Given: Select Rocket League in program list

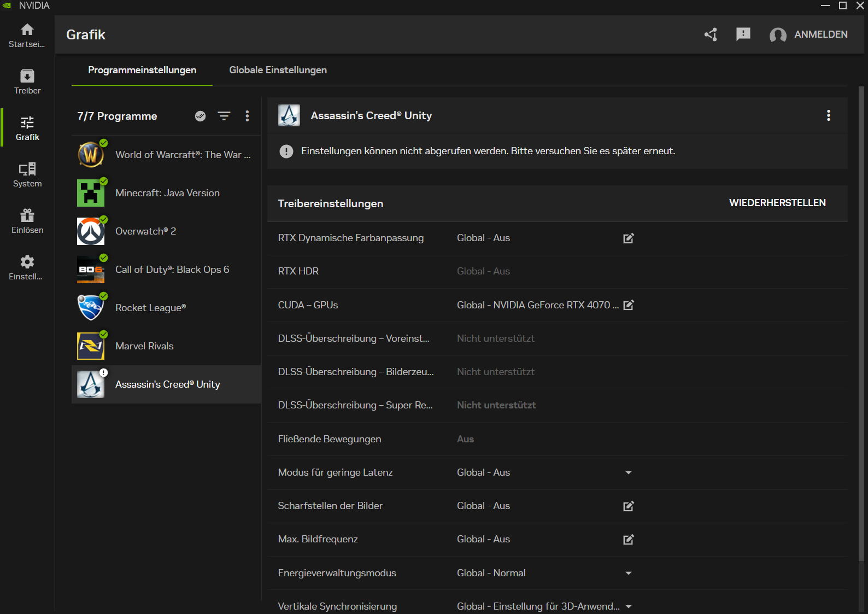Looking at the screenshot, I should point(166,308).
